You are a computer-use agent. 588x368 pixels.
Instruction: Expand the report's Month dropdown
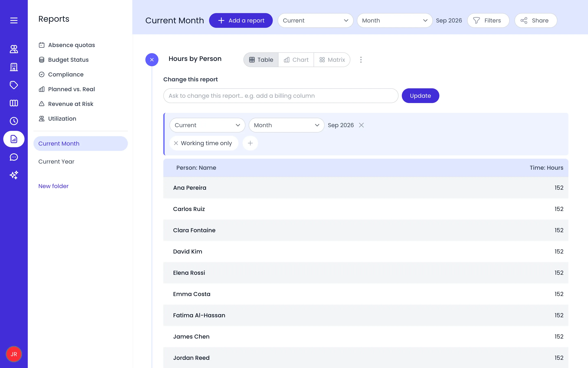click(286, 125)
